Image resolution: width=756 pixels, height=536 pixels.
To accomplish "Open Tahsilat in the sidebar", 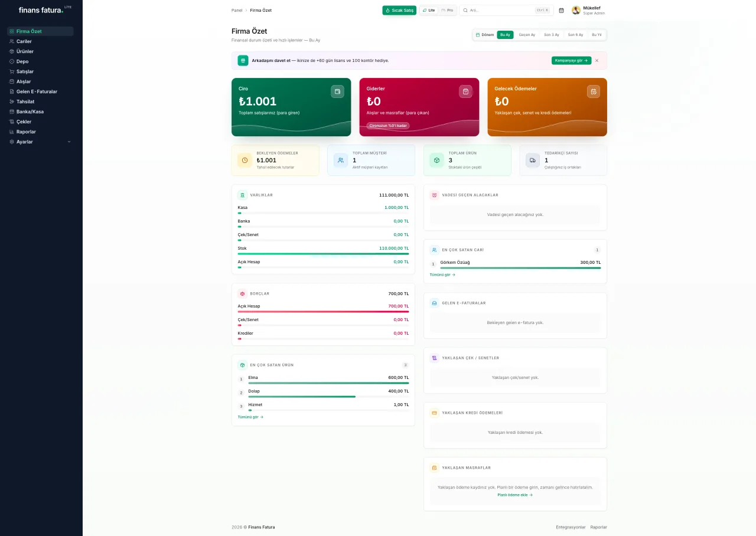I will pos(40,102).
